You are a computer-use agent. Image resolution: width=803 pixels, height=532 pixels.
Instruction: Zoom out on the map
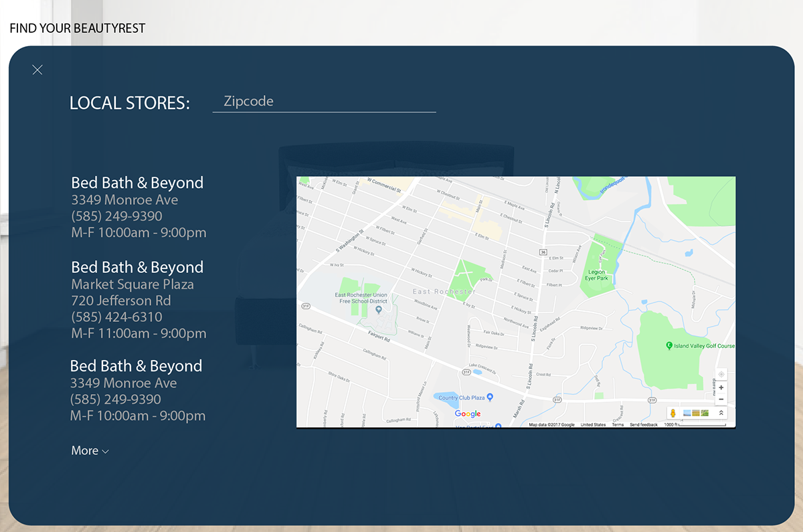[721, 400]
